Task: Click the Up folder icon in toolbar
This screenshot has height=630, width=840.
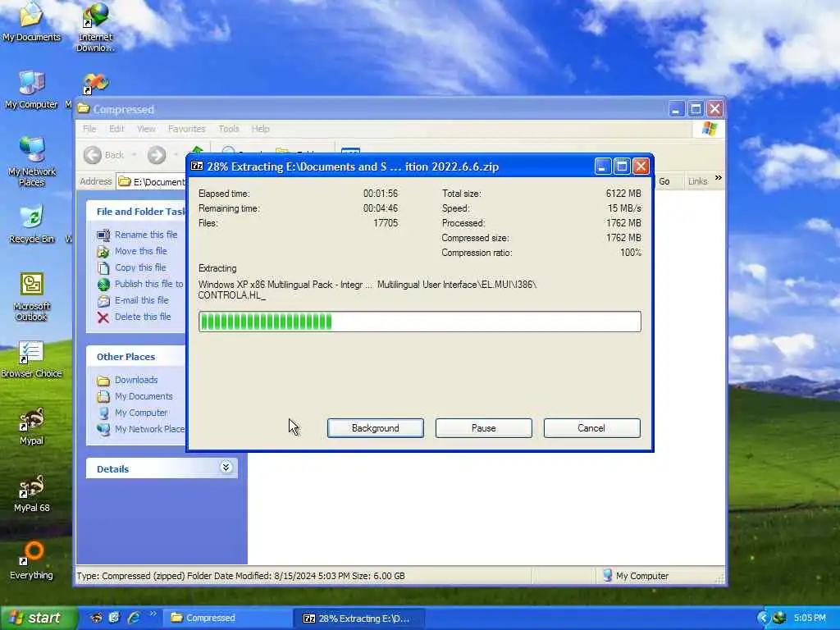Action: tap(197, 151)
